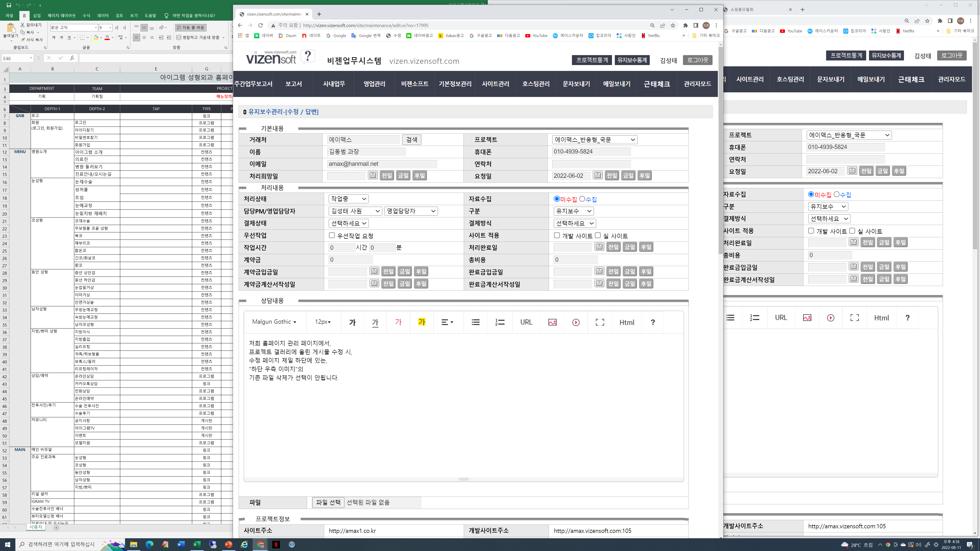Image resolution: width=980 pixels, height=551 pixels.
Task: Open the 처리상태 작업중 dropdown
Action: click(x=348, y=199)
